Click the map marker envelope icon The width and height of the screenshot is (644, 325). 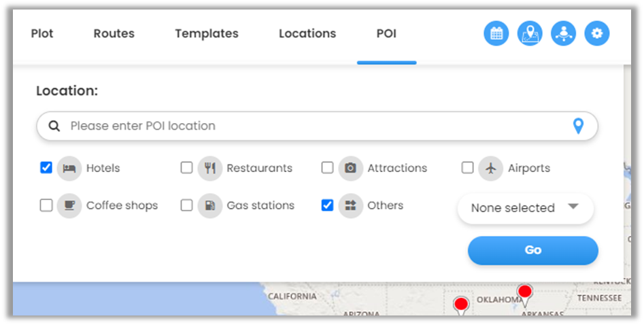[530, 33]
